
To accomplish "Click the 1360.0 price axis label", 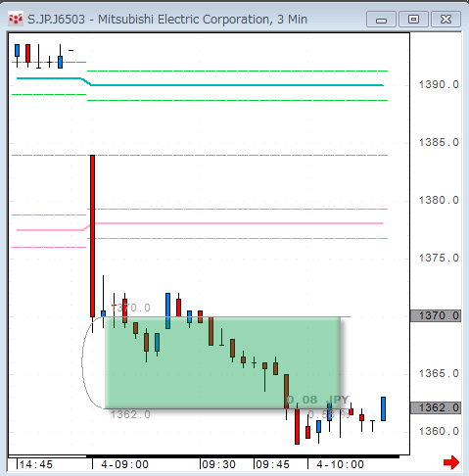I will click(x=439, y=431).
